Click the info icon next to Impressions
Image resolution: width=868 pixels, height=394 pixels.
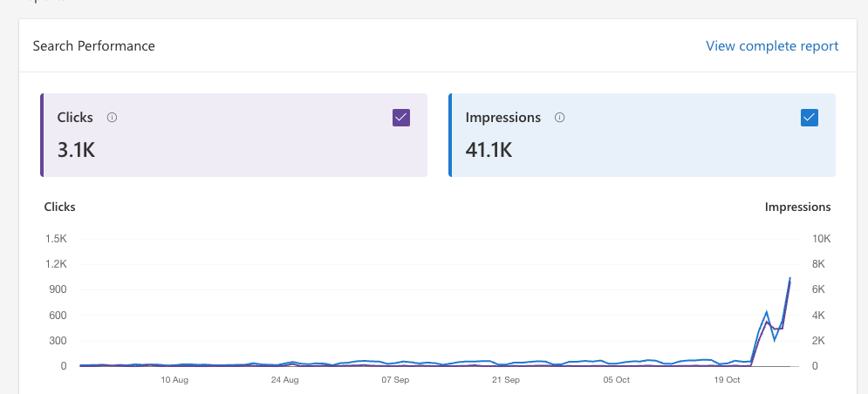click(x=560, y=117)
